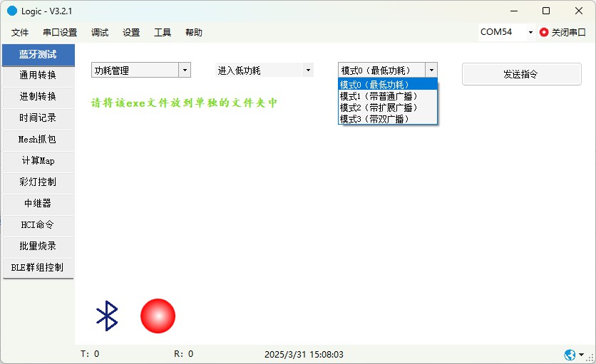Click the green exe folder notice text
This screenshot has height=364, width=596.
[x=184, y=103]
